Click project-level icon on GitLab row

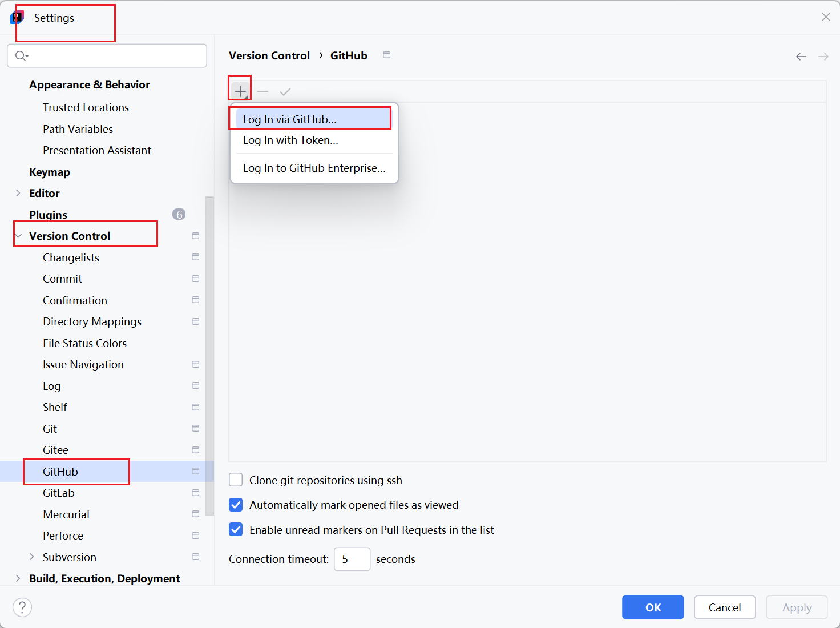pos(196,493)
